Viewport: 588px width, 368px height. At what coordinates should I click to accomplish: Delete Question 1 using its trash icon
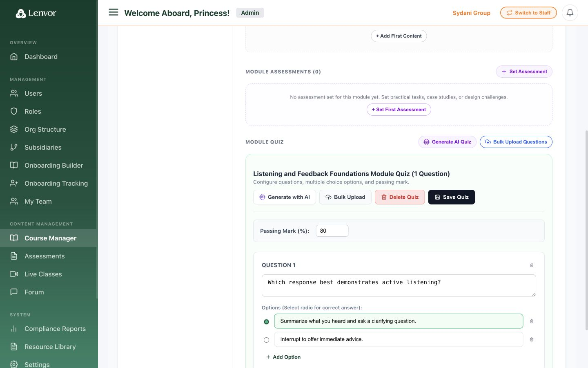click(532, 265)
